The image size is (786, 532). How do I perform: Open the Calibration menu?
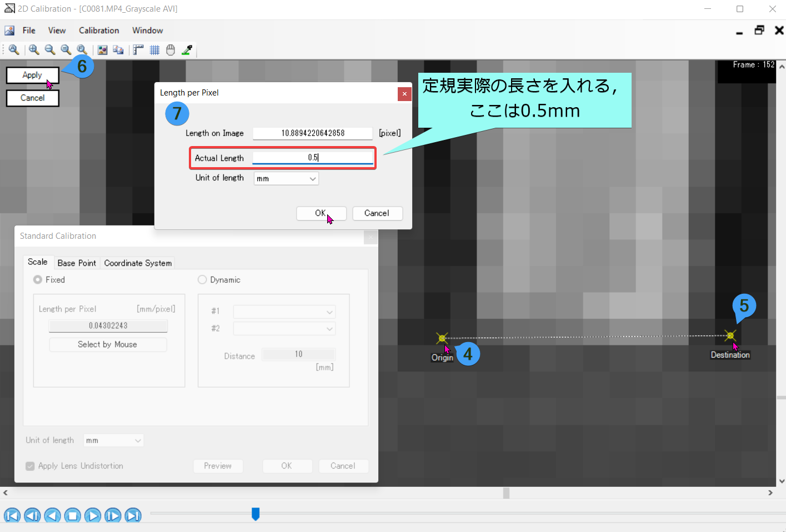tap(99, 31)
